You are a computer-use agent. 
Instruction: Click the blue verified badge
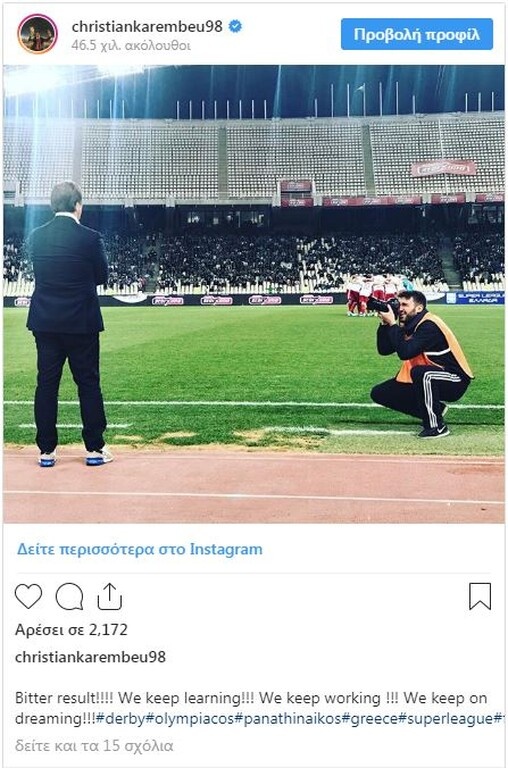236,26
